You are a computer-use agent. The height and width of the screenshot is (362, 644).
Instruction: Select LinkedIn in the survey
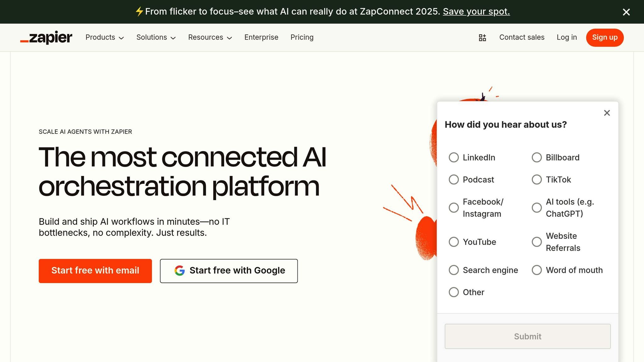pyautogui.click(x=454, y=157)
